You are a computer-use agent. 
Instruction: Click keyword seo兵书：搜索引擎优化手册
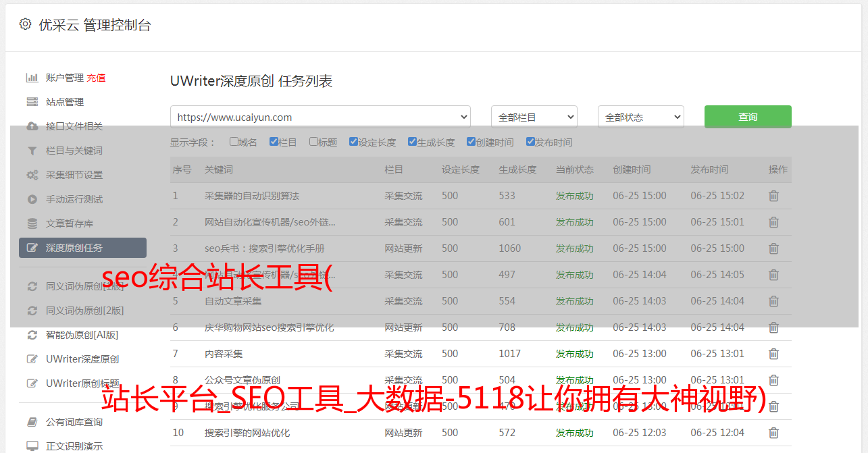coord(265,248)
